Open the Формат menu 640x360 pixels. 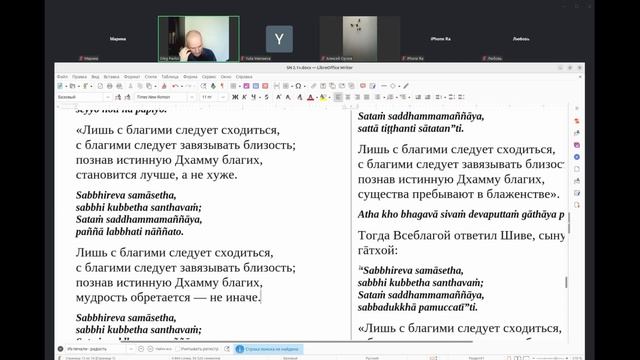point(132,77)
